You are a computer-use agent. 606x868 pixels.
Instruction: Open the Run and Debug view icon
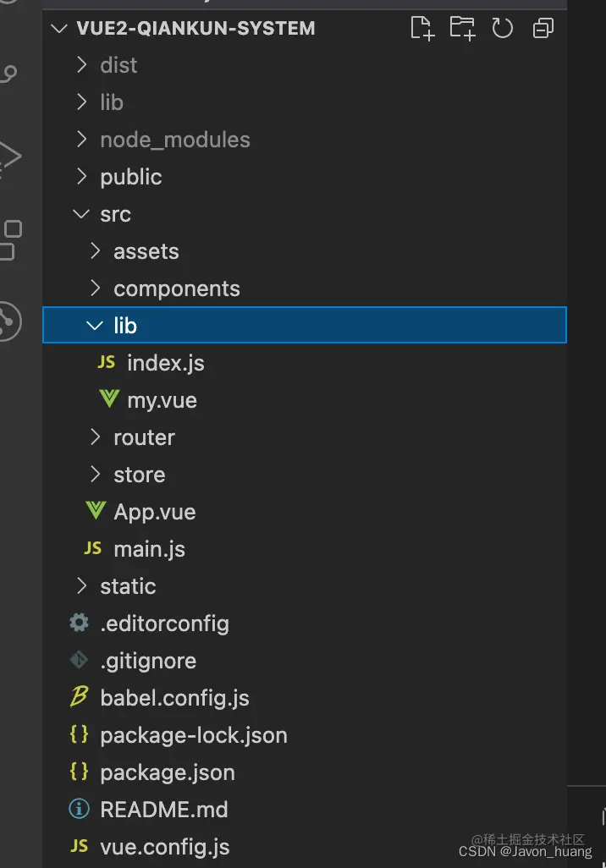pos(8,157)
